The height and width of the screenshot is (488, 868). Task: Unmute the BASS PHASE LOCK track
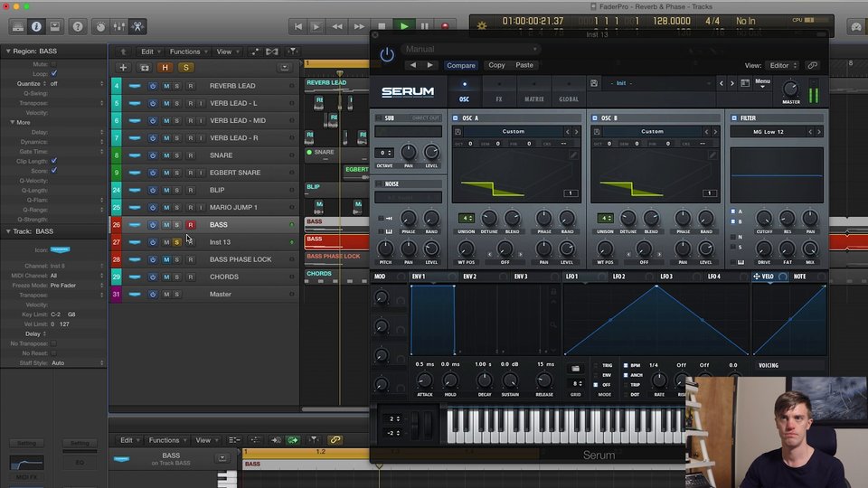[x=166, y=259]
